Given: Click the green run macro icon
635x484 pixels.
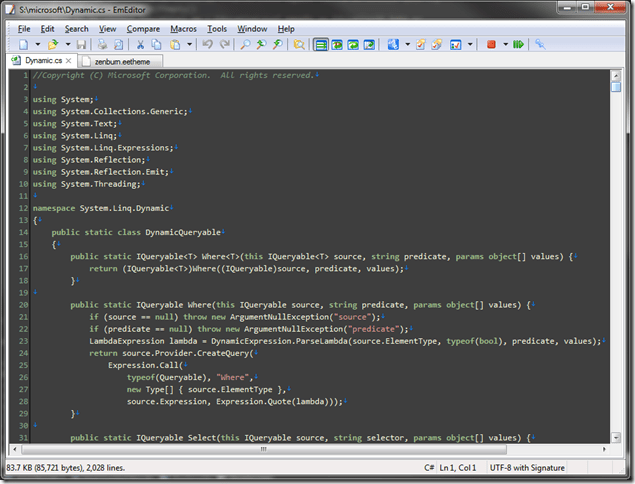Looking at the screenshot, I should (x=518, y=45).
